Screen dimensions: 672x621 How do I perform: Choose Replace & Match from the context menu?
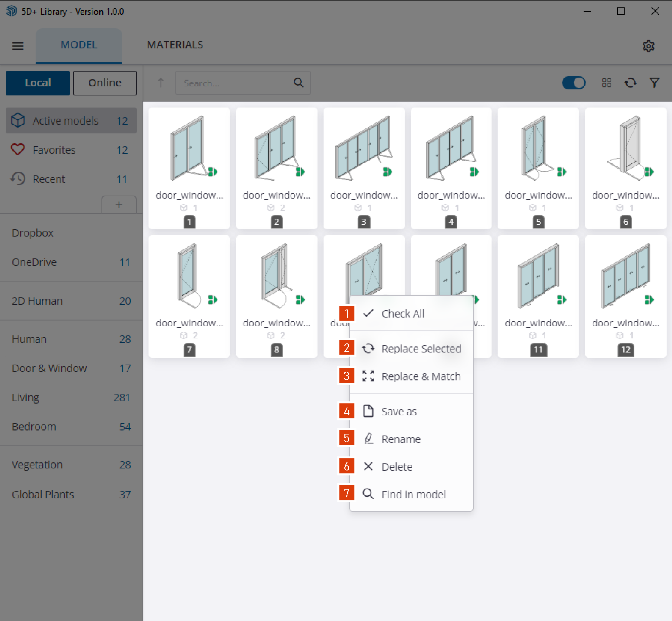421,376
